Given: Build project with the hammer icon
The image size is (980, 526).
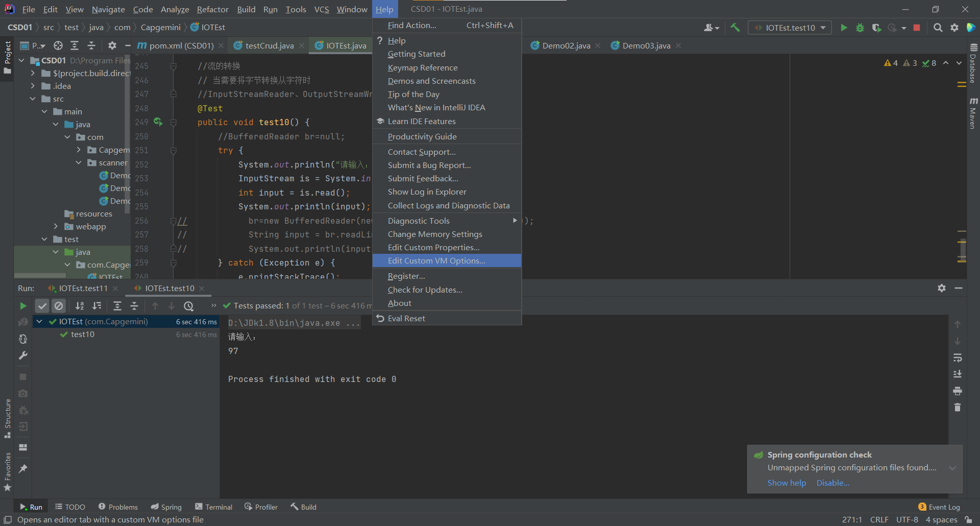Looking at the screenshot, I should [x=735, y=28].
